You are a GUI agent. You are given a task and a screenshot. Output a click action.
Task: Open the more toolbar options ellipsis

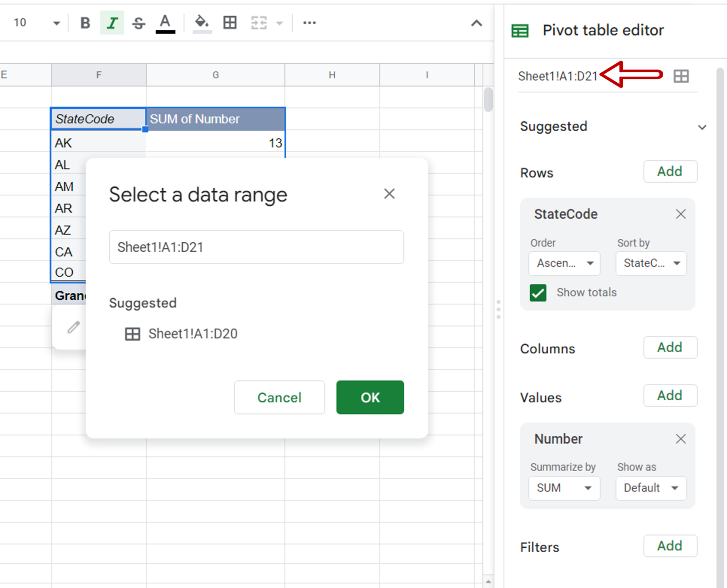point(310,22)
